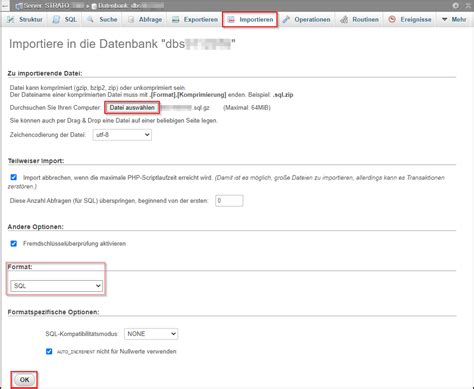Click the navigation panel arrow at top left
The width and height of the screenshot is (474, 389).
5,6
